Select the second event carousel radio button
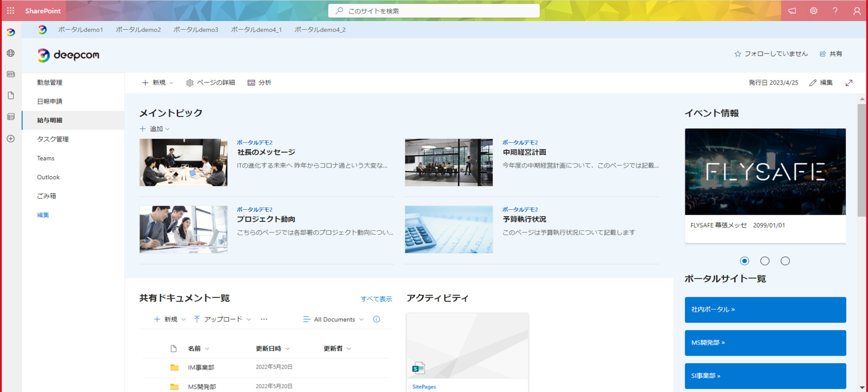 click(x=765, y=261)
